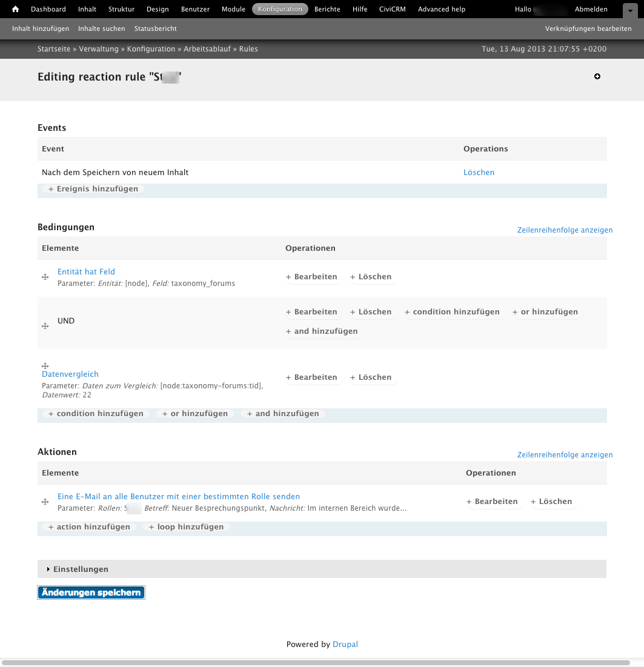The image size is (644, 667).
Task: Click the home icon in admin toolbar
Action: pos(16,9)
